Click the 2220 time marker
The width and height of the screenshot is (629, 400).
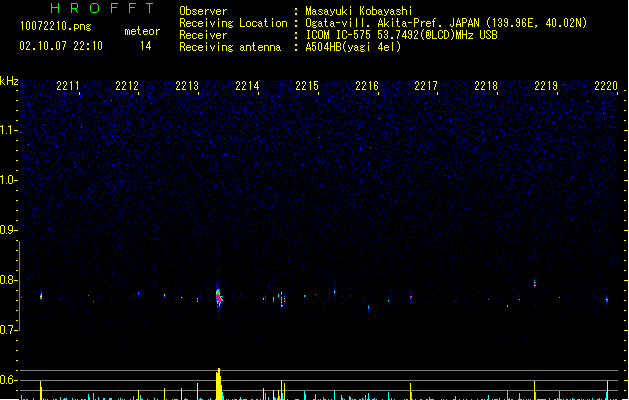click(606, 86)
